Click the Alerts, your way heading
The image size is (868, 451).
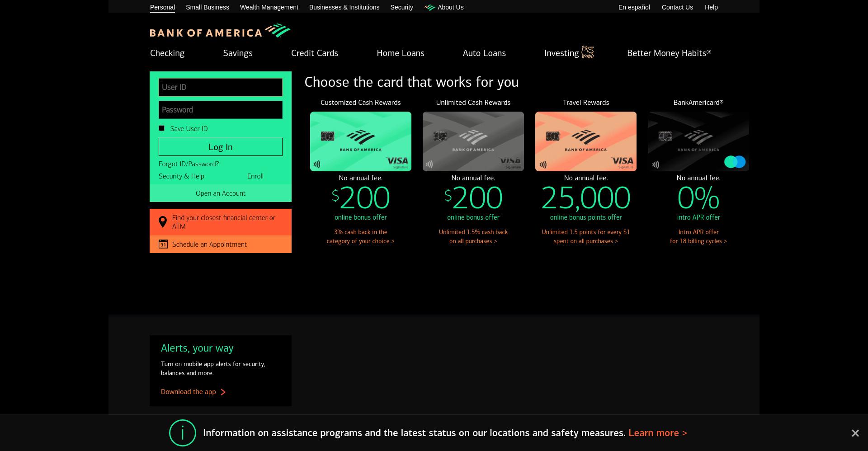tap(197, 348)
